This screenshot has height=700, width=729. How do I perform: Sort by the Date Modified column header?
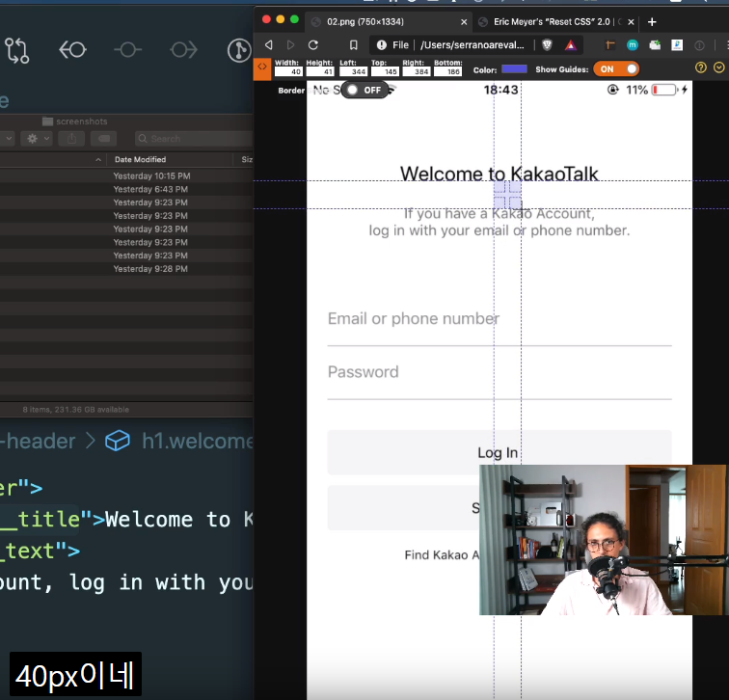(x=140, y=159)
